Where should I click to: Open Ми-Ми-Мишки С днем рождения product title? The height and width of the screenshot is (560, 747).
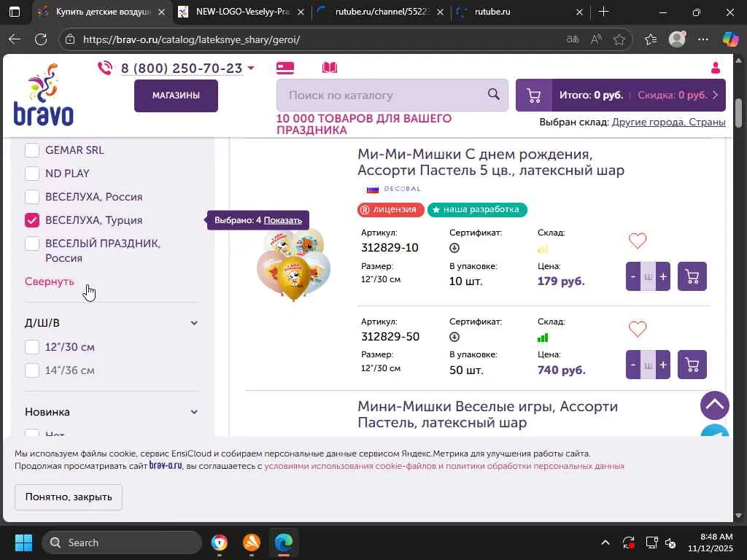click(x=491, y=162)
